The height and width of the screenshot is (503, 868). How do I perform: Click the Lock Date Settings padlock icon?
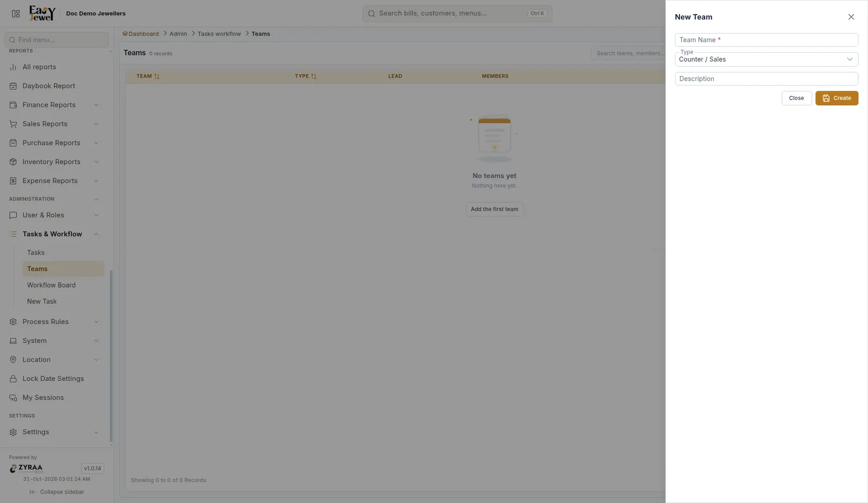[x=13, y=379]
